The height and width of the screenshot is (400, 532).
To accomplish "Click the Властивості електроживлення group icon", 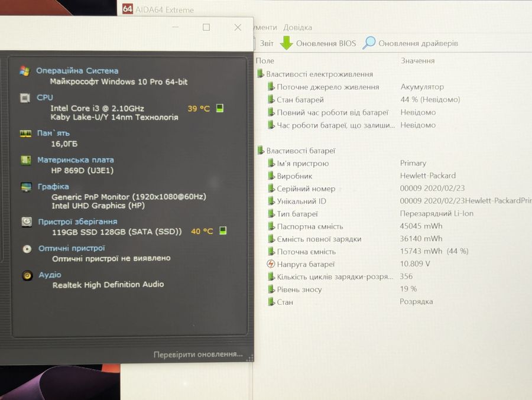I will pos(260,74).
